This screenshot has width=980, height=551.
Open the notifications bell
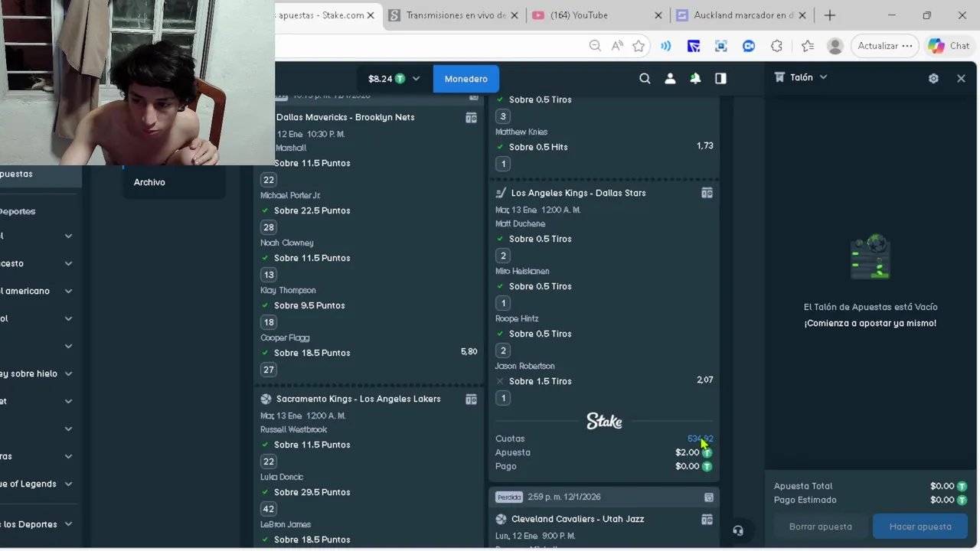(695, 78)
